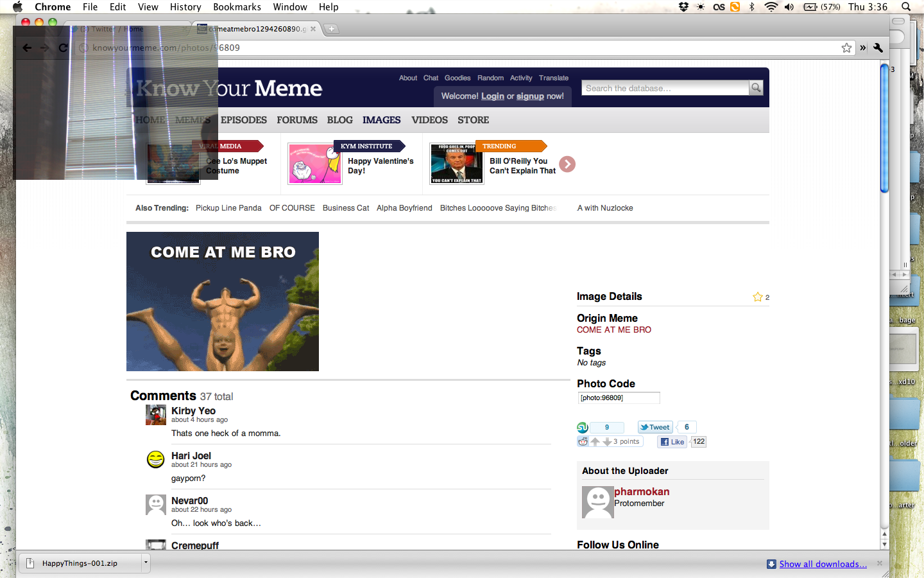Image resolution: width=924 pixels, height=578 pixels.
Task: Click the Chrome wrench settings icon
Action: point(878,48)
